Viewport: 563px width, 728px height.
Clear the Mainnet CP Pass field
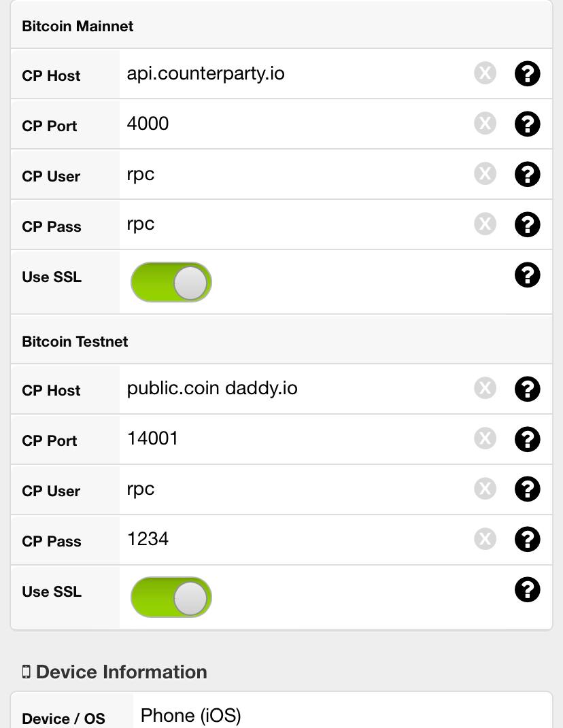pos(485,224)
